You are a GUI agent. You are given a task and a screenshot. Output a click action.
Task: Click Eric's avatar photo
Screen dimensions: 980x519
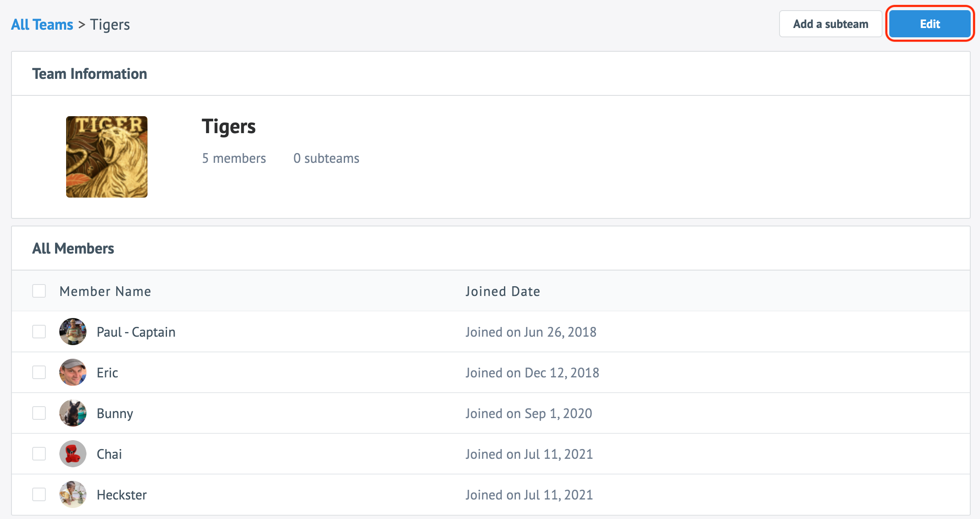(73, 372)
